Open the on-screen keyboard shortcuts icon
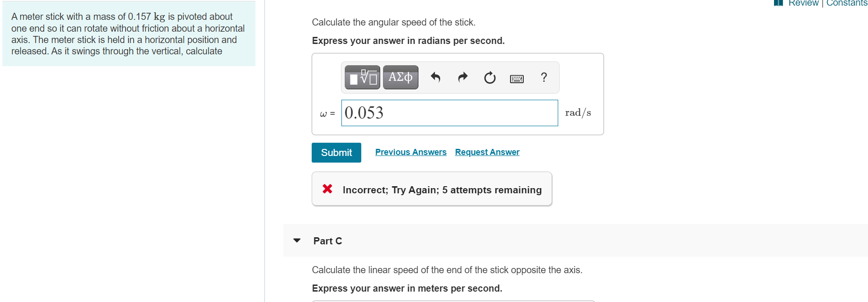This screenshot has width=868, height=302. tap(517, 78)
